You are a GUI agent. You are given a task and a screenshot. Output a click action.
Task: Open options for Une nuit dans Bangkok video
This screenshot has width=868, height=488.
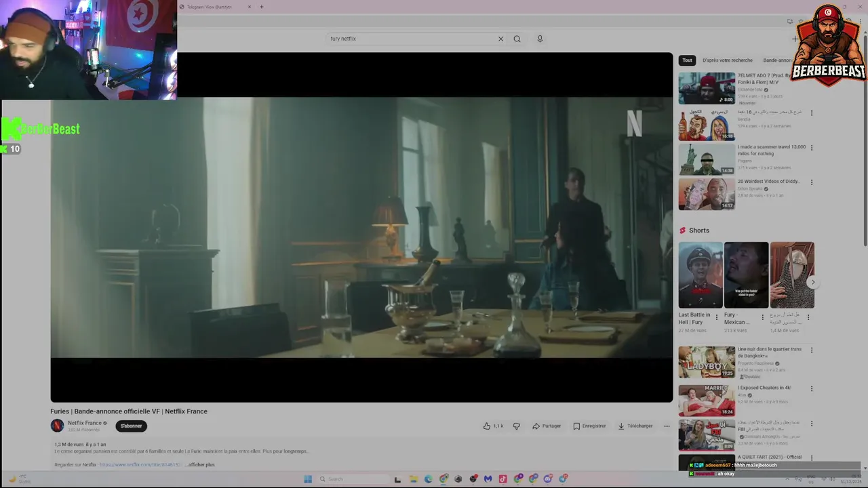pyautogui.click(x=812, y=350)
